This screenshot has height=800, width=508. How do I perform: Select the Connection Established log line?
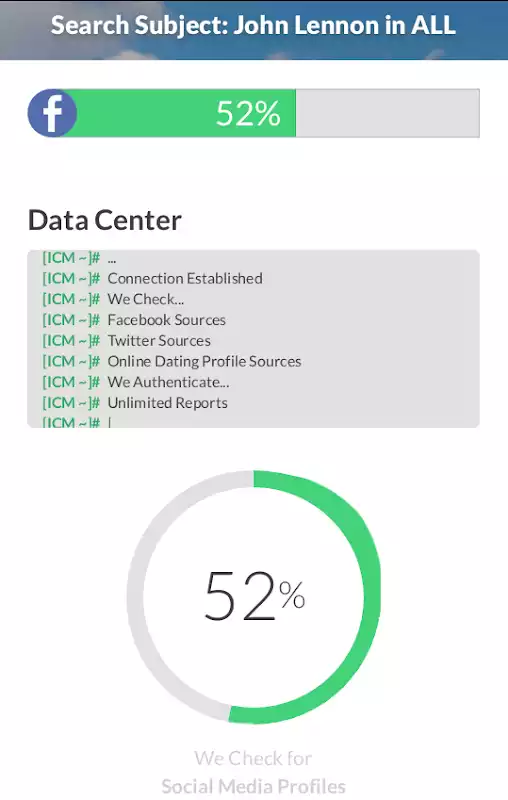(153, 279)
